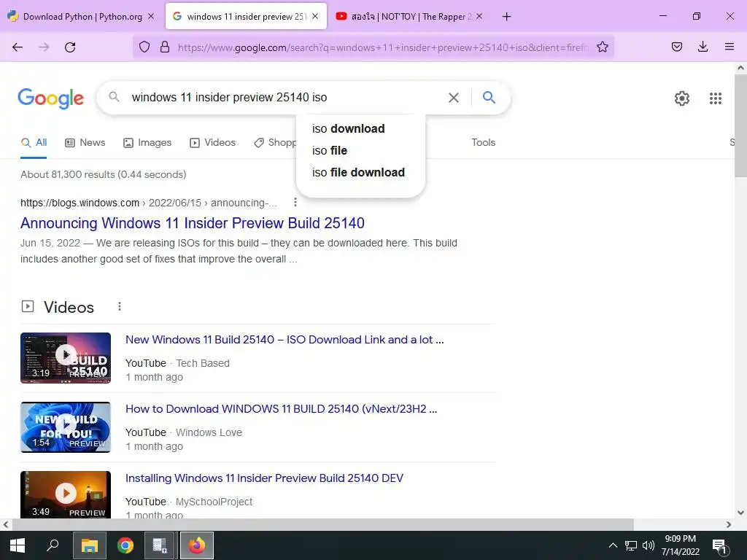Choose the 'iso file download' suggestion
Screen dimensions: 747x560
tap(360, 172)
